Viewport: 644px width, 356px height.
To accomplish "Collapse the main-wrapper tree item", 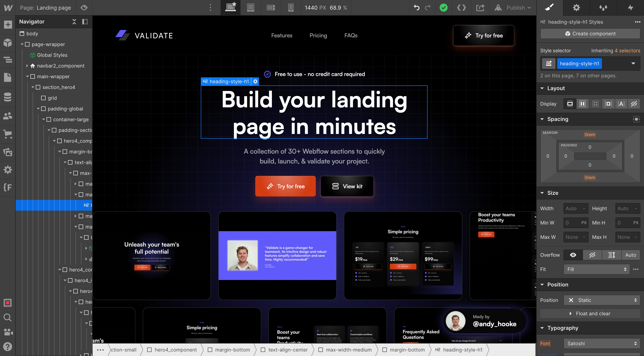I will (x=28, y=76).
